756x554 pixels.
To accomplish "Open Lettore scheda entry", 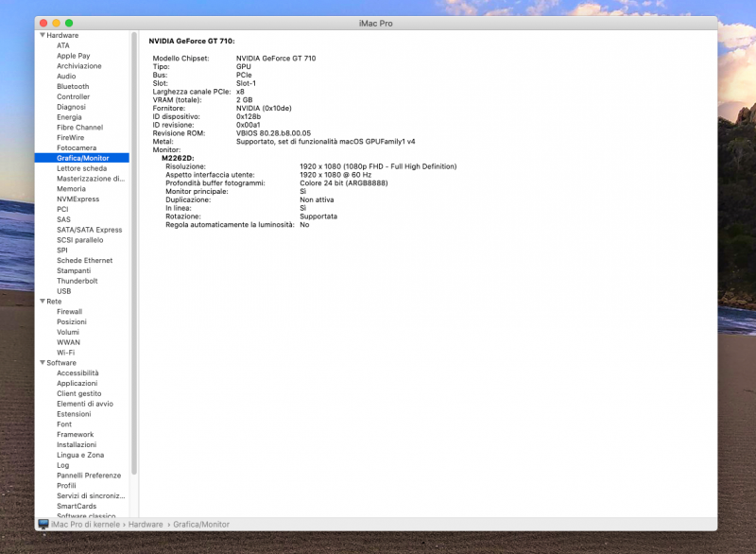I will tap(82, 168).
